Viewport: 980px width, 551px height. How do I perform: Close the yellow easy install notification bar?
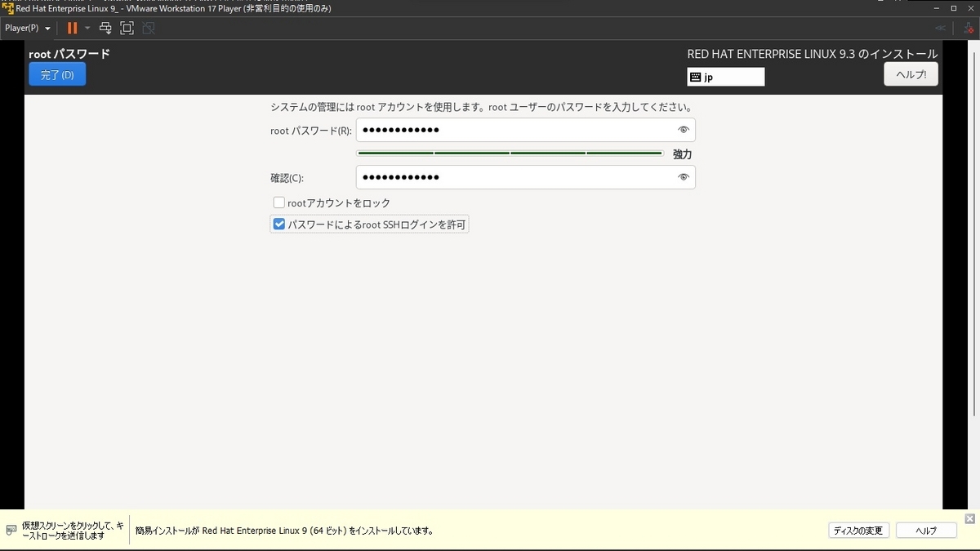tap(969, 519)
